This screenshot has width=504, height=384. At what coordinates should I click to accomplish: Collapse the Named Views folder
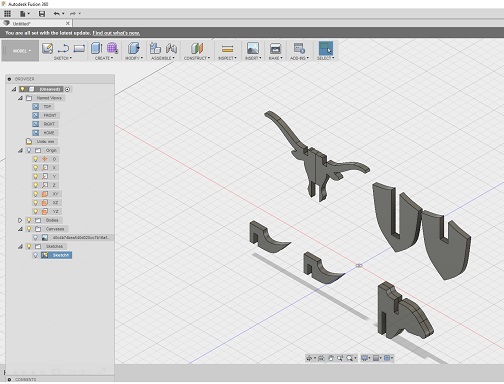click(20, 98)
